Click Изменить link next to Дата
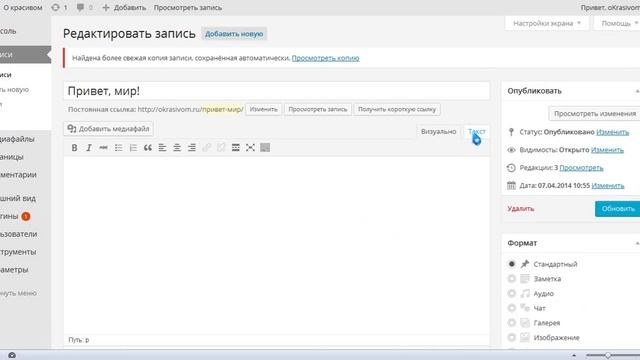Screen dimensions: 640x360 [x=608, y=185]
